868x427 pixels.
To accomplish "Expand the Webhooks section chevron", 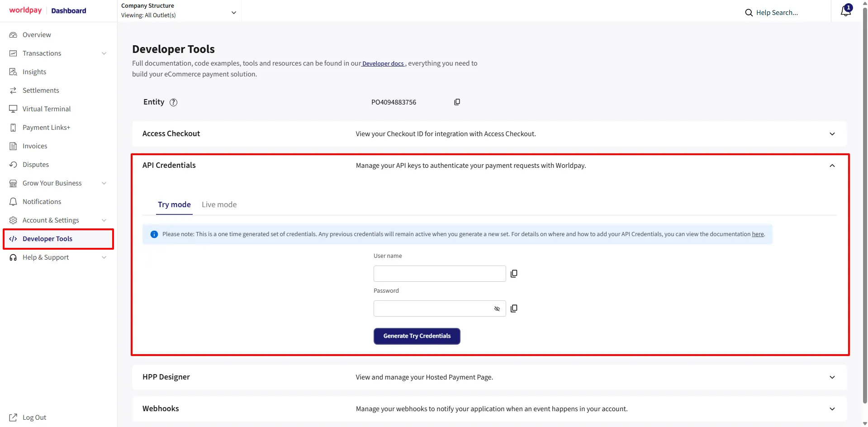I will [x=832, y=409].
